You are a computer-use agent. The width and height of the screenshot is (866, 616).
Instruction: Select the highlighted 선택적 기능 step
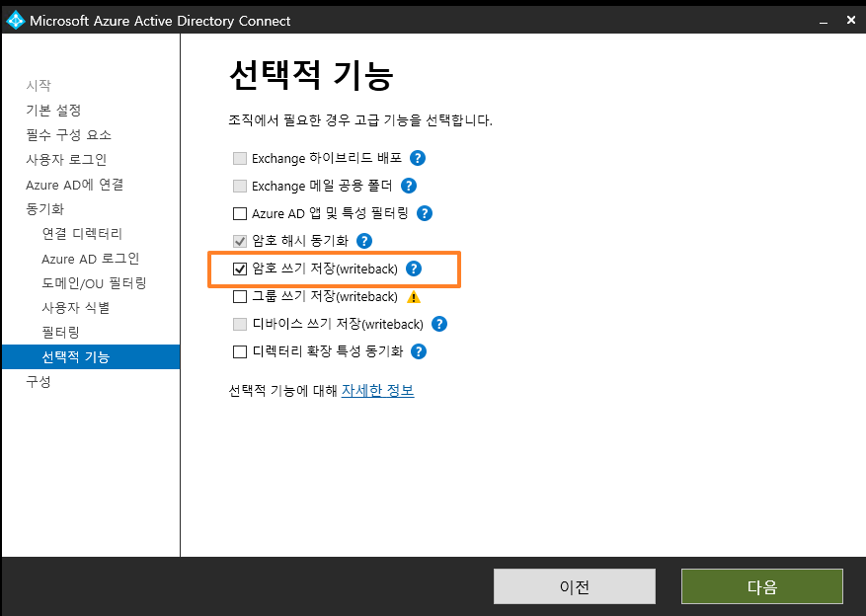pyautogui.click(x=91, y=357)
